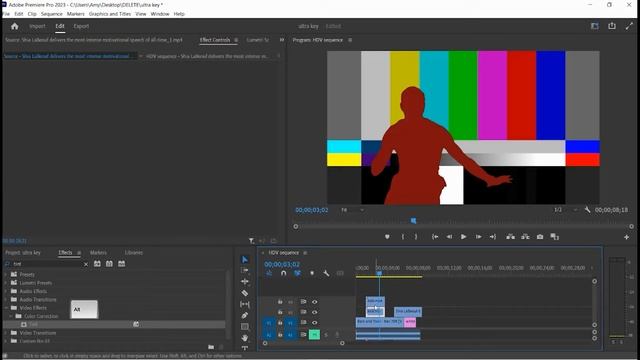Switch to the Lumetri Scopes tab

pyautogui.click(x=258, y=40)
